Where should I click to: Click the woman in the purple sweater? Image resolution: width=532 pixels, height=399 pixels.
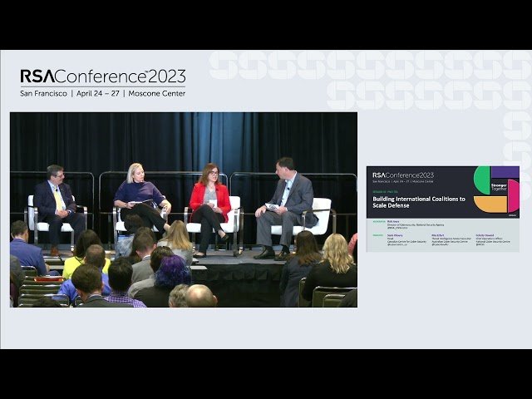point(142,200)
